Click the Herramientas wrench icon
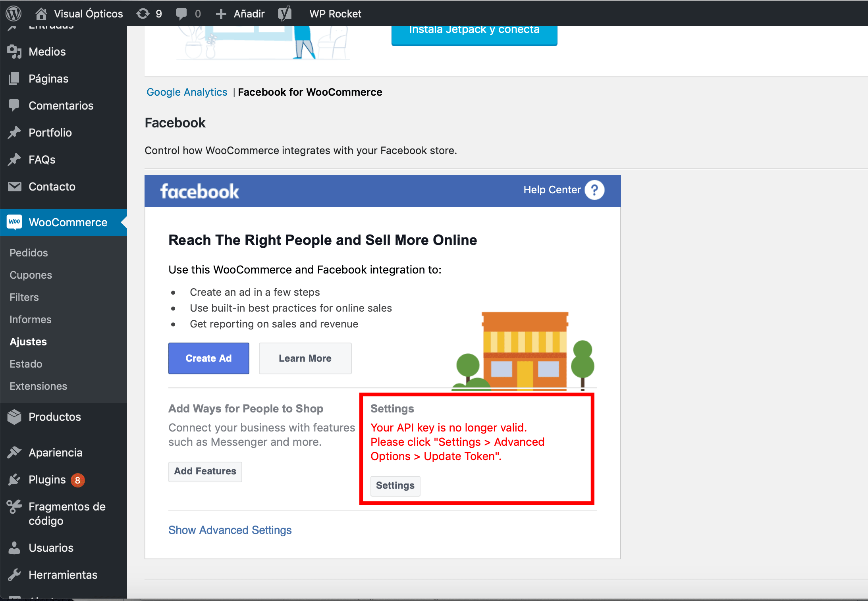Screen dimensions: 868x601 click(14, 575)
